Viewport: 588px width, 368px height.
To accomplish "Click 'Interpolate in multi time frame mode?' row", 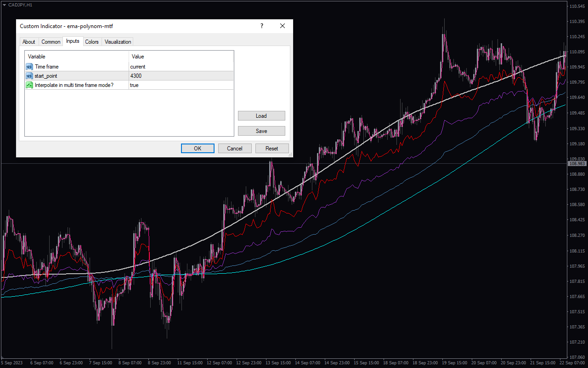I will point(129,85).
